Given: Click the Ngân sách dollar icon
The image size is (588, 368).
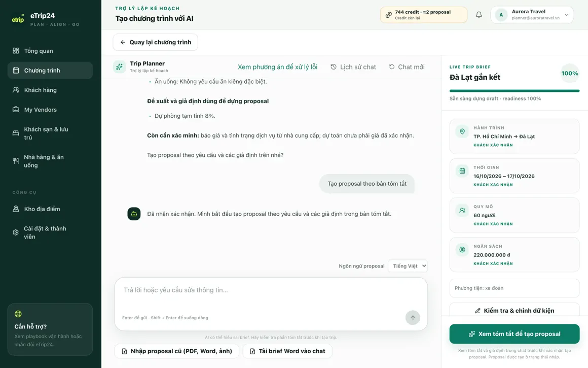Looking at the screenshot, I should pos(462,250).
